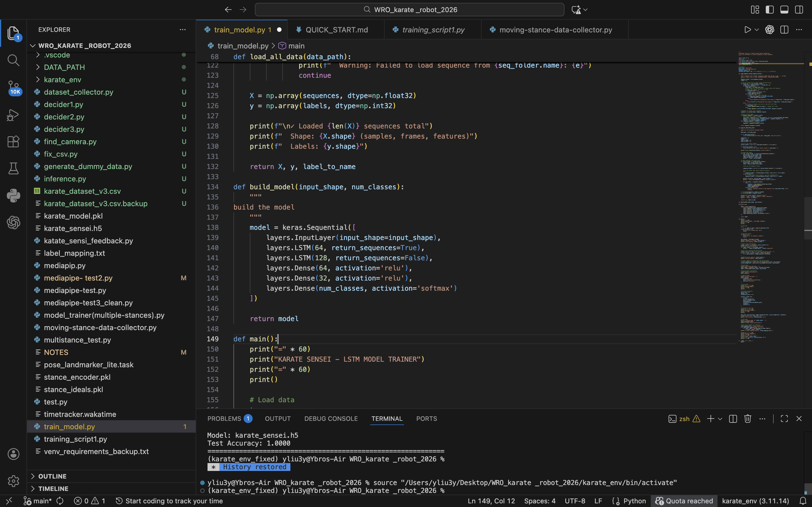
Task: Run the Python file with the play button
Action: click(747, 30)
